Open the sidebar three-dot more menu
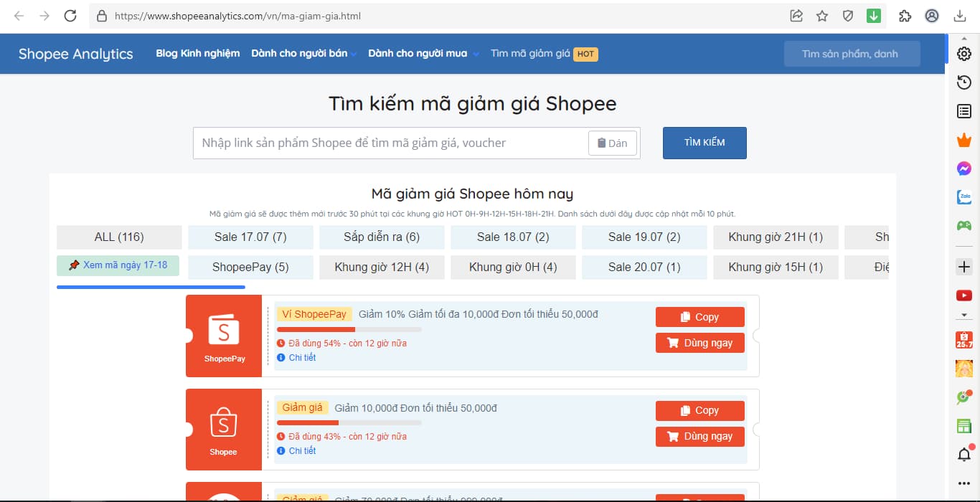 964,483
